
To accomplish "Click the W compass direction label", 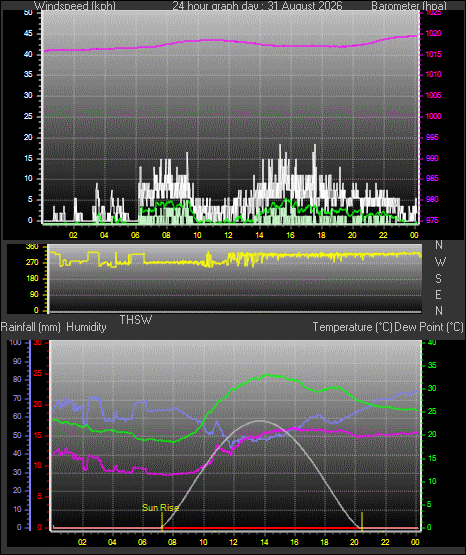I will point(440,262).
